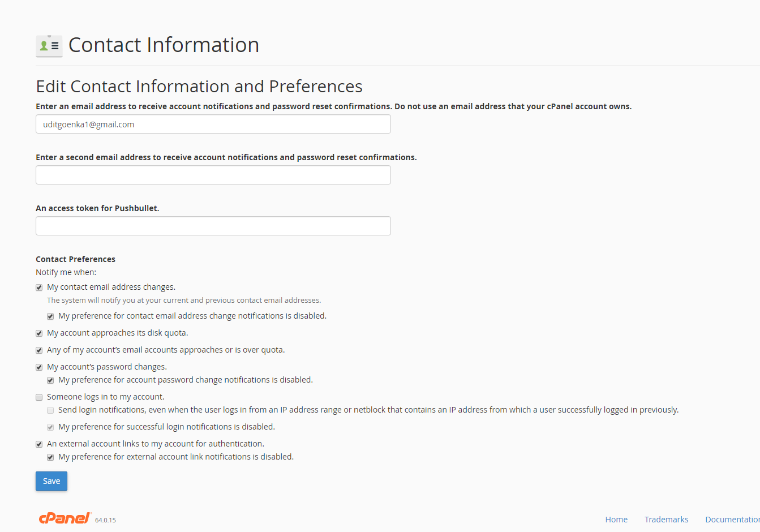
Task: Toggle email accounts approaches quota checkbox
Action: click(x=39, y=350)
